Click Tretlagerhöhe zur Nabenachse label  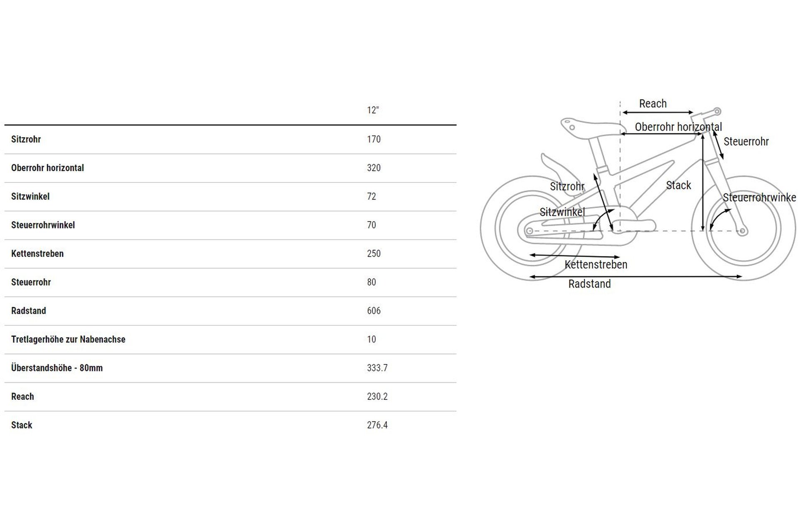[x=68, y=339]
